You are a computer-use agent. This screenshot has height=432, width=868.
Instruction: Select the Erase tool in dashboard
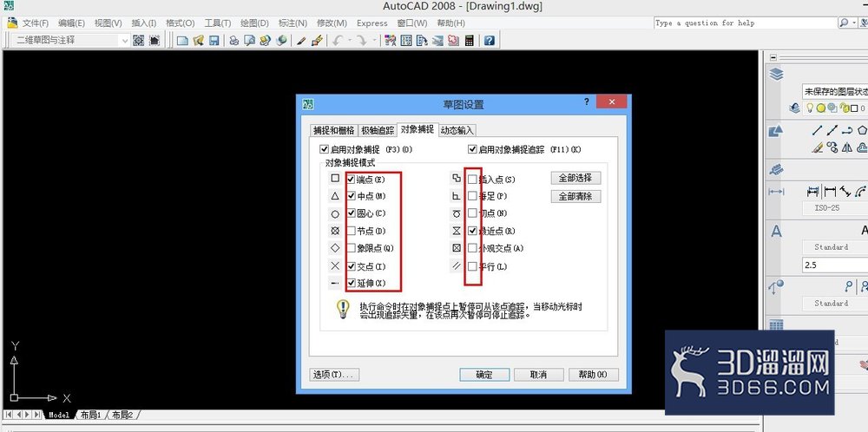[817, 147]
